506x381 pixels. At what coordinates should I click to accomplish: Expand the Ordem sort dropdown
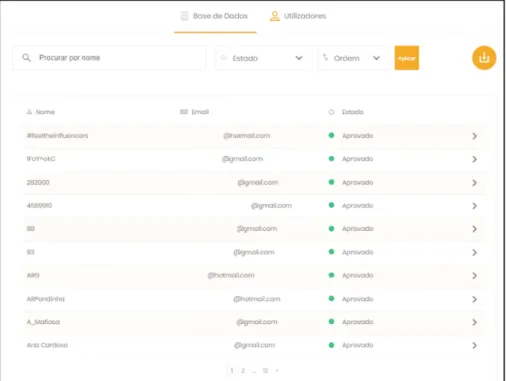pos(354,58)
